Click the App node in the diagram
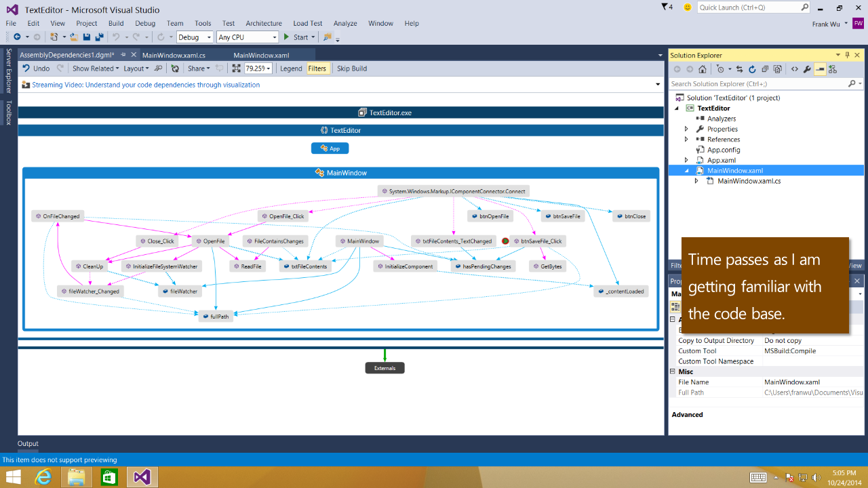Viewport: 868px width, 488px height. (x=330, y=148)
